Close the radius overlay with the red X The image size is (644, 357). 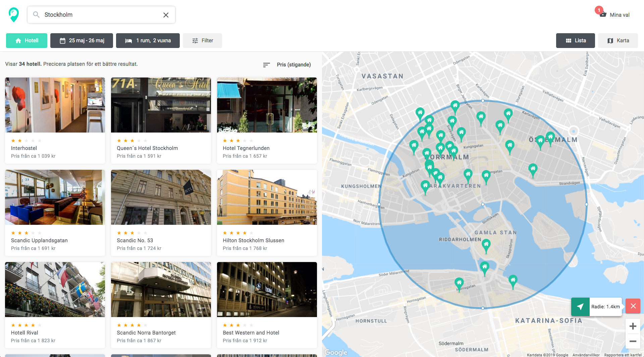[633, 306]
